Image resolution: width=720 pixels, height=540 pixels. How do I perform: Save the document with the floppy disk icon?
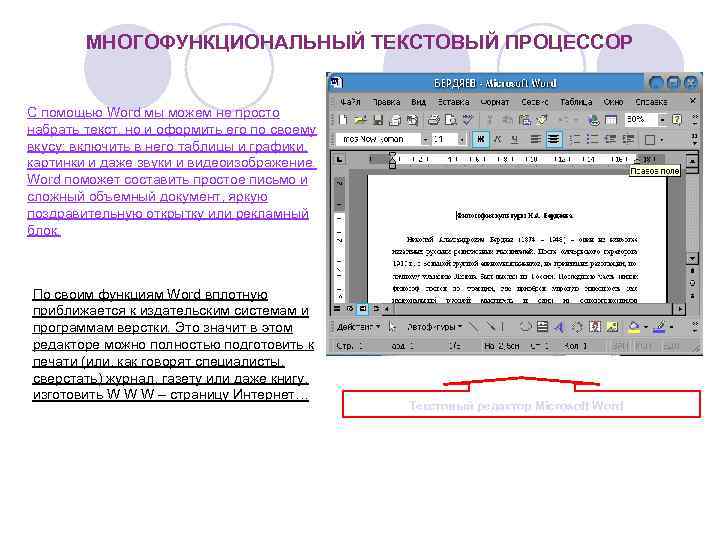coord(378,120)
